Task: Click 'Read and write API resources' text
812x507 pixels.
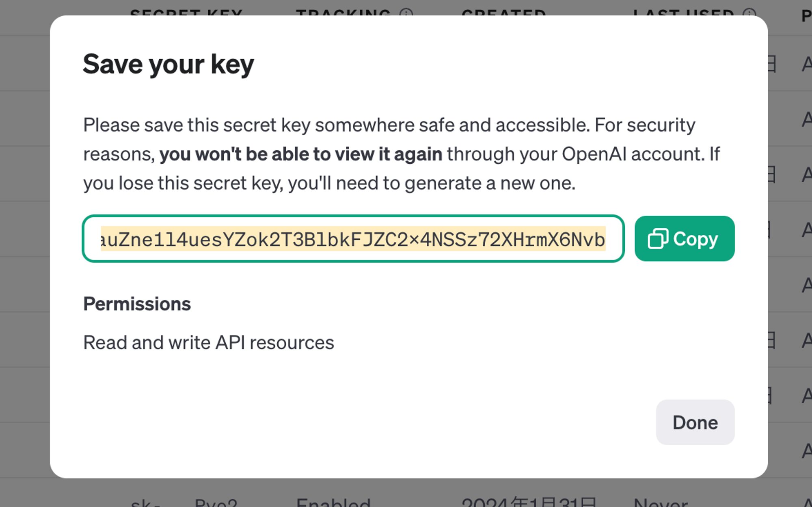Action: click(x=208, y=342)
